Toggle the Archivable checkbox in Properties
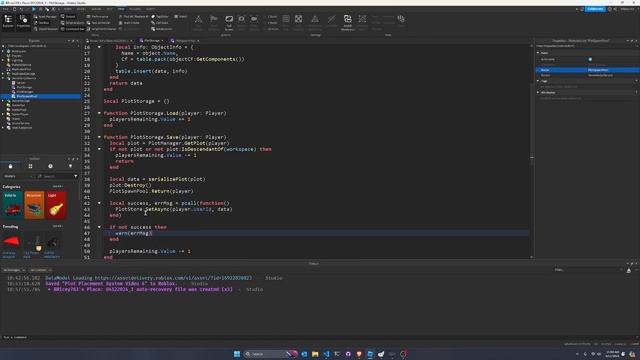Screen dimensions: 640x360 [590, 59]
